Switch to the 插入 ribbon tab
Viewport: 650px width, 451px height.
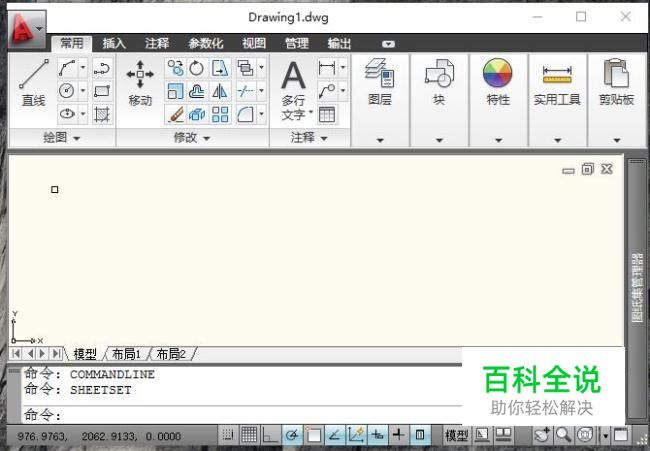114,43
